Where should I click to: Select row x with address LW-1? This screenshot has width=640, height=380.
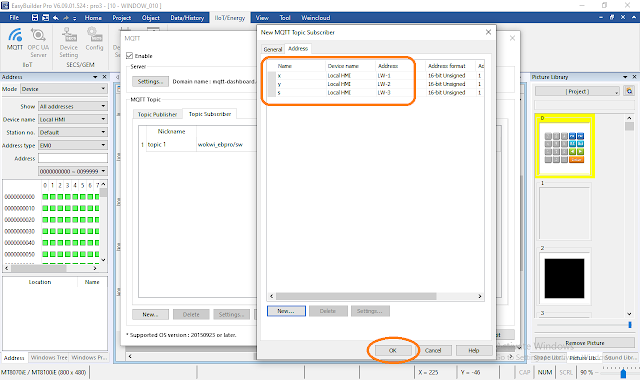(x=376, y=76)
